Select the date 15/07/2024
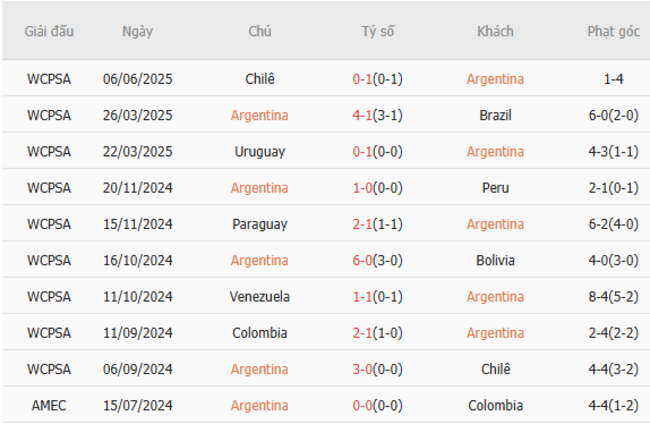This screenshot has height=424, width=650. coord(138,405)
